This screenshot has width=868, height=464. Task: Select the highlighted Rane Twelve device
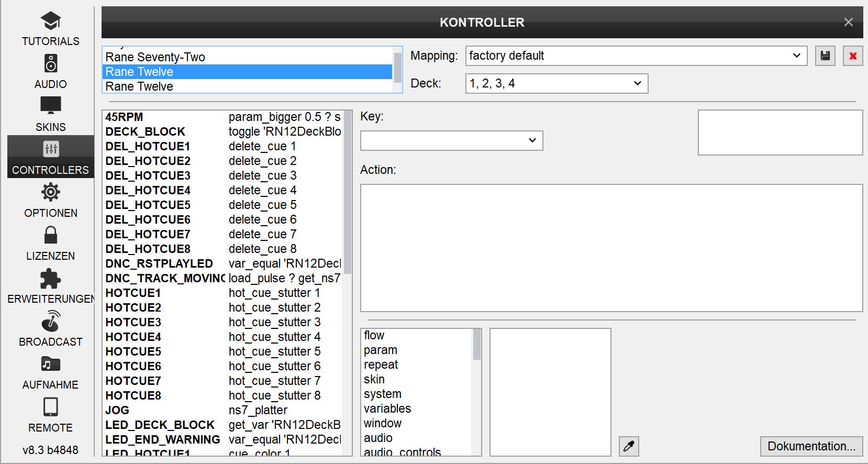pos(247,72)
